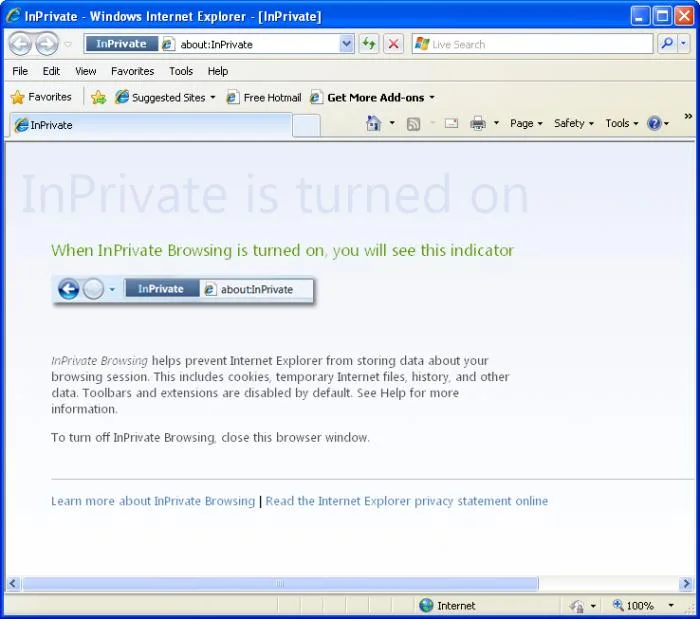Click the horizontal scrollbar thumb
The width and height of the screenshot is (700, 619).
[x=280, y=583]
